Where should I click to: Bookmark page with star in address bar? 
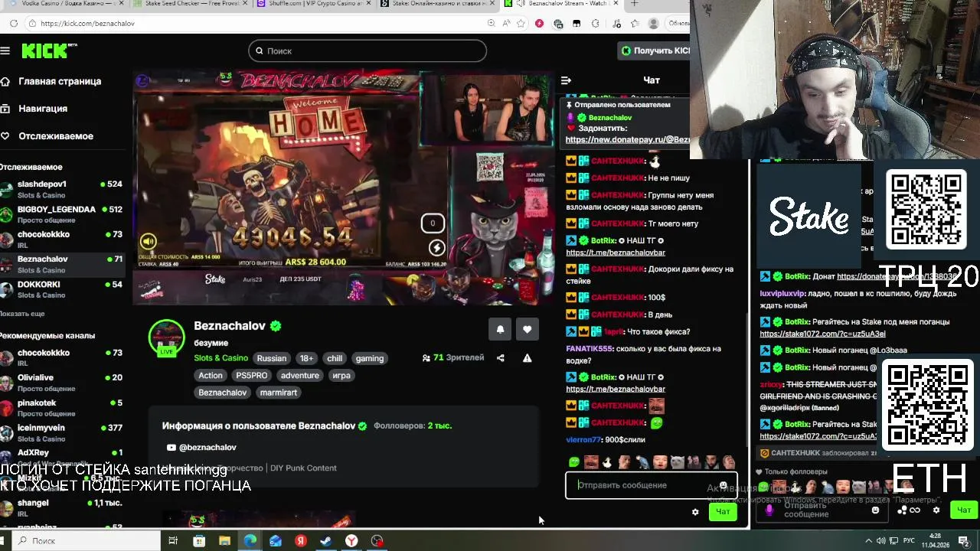(521, 23)
